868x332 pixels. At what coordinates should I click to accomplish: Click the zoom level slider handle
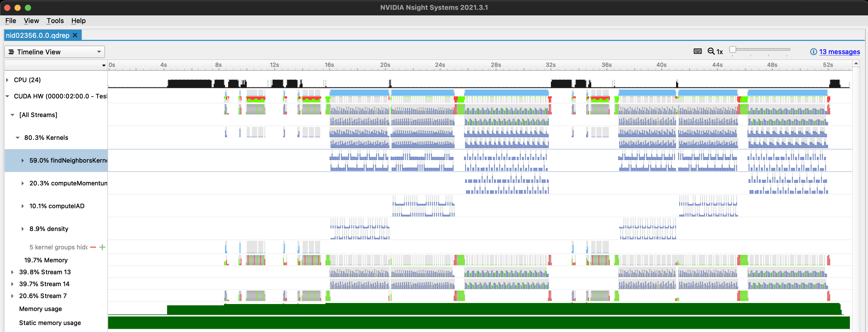[x=732, y=50]
